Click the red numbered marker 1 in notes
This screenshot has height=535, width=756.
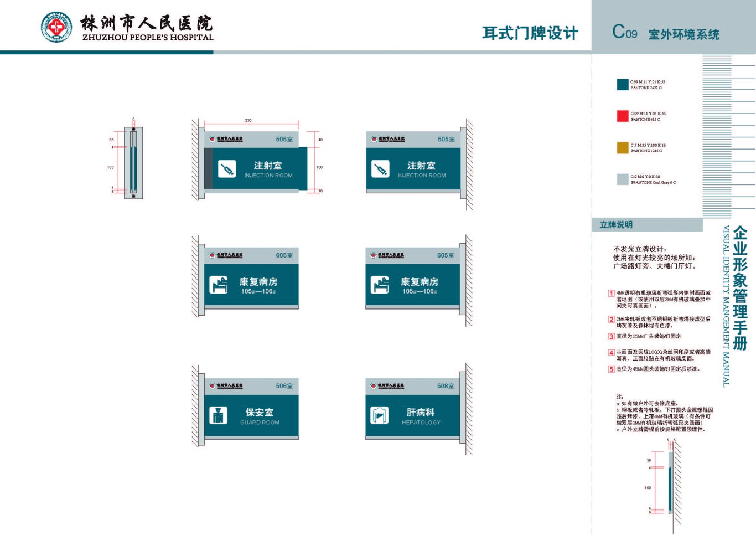pyautogui.click(x=612, y=293)
